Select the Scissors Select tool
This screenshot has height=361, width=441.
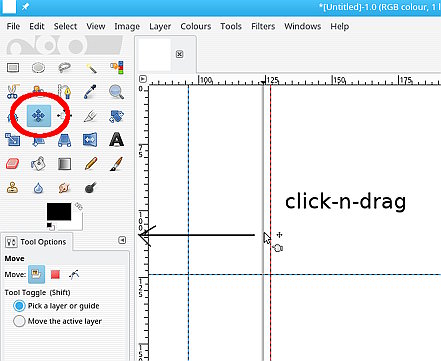tap(12, 92)
